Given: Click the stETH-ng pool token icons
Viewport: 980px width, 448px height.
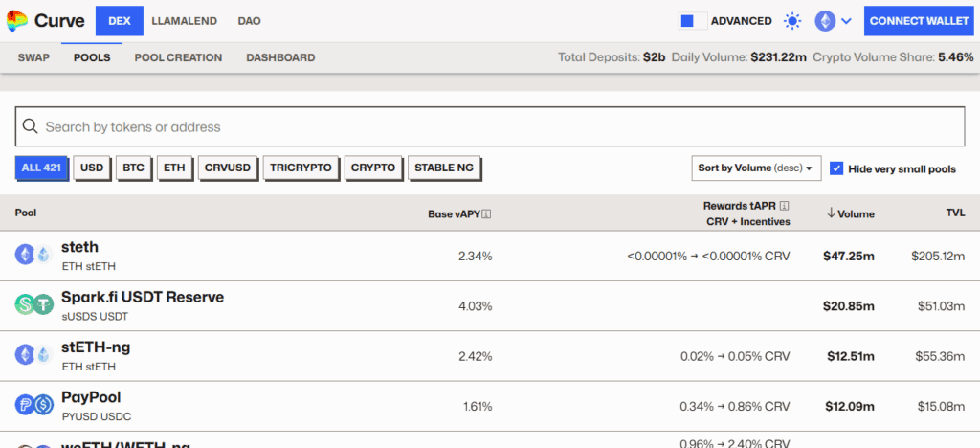Looking at the screenshot, I should [34, 355].
